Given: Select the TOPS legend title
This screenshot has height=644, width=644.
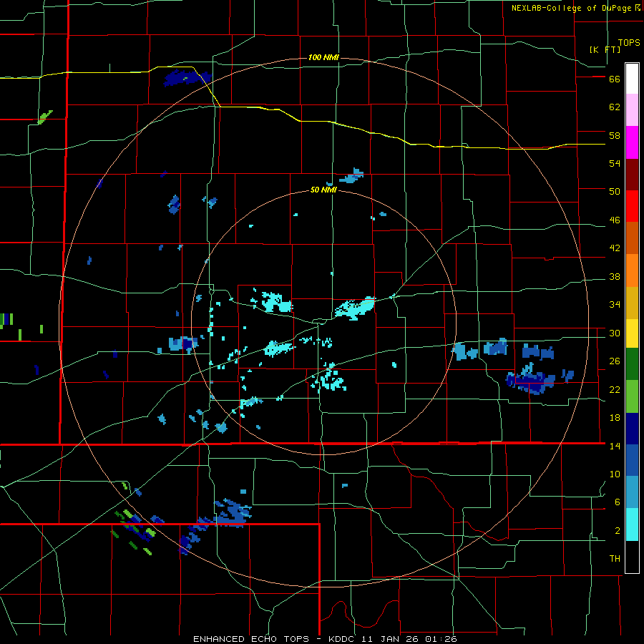Looking at the screenshot, I should (x=629, y=42).
